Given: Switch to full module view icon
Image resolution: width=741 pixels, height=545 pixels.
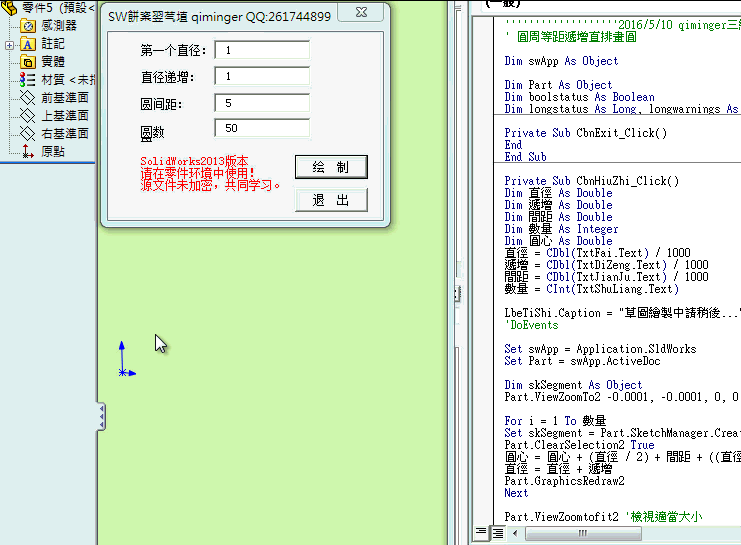Looking at the screenshot, I should point(498,533).
